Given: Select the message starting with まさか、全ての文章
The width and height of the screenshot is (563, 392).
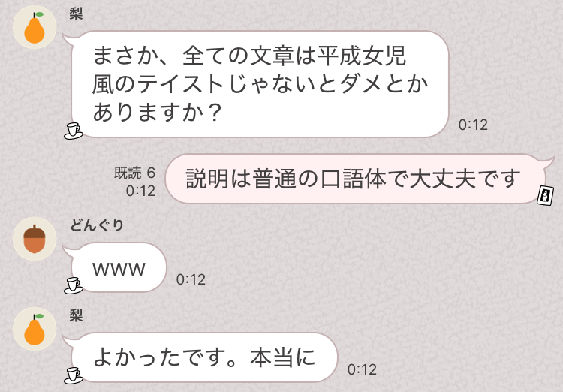Looking at the screenshot, I should [260, 84].
